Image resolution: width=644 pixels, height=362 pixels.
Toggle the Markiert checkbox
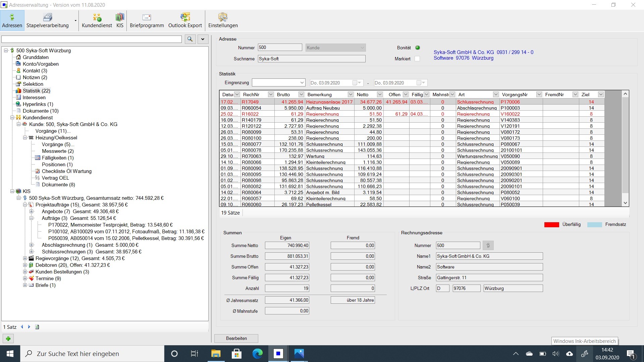[x=417, y=59]
